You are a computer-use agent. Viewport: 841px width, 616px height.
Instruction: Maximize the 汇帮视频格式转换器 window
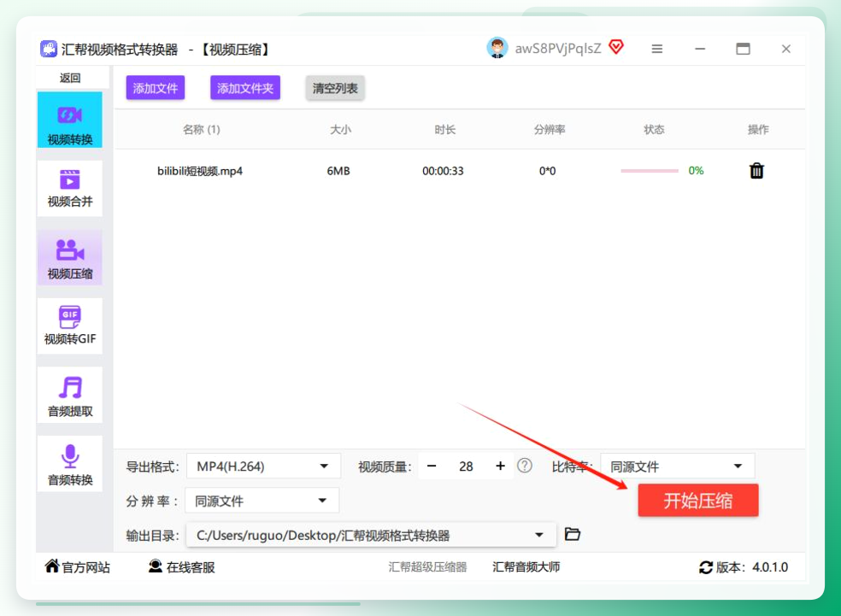pyautogui.click(x=743, y=49)
